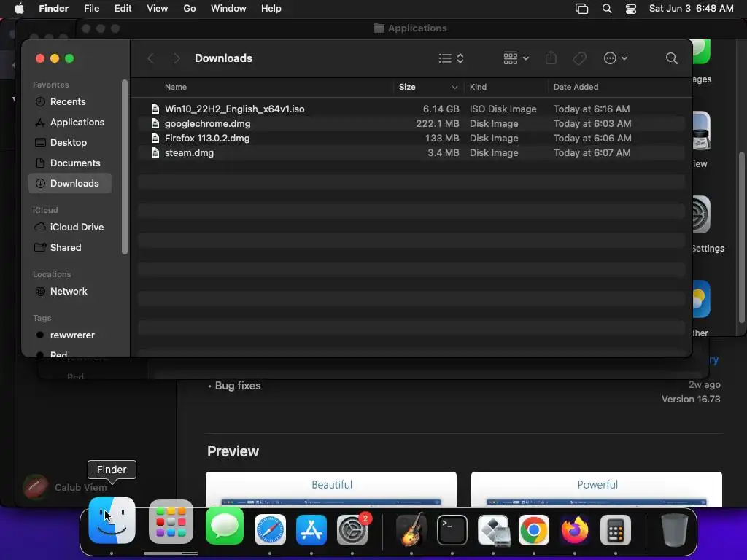The height and width of the screenshot is (560, 747).
Task: Open System Settings with badge in Dock
Action: pyautogui.click(x=352, y=530)
